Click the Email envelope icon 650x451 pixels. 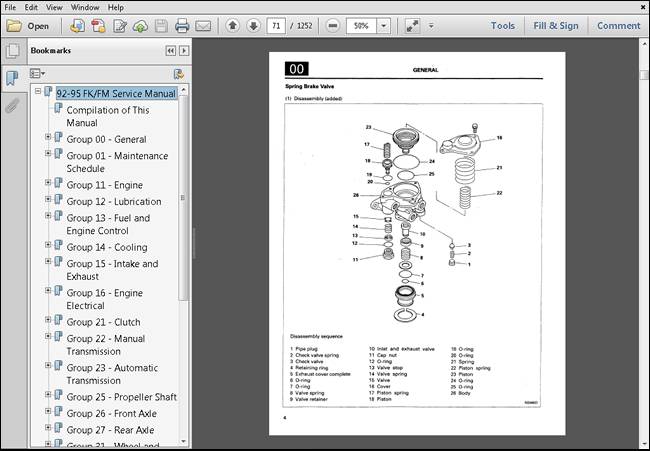203,26
